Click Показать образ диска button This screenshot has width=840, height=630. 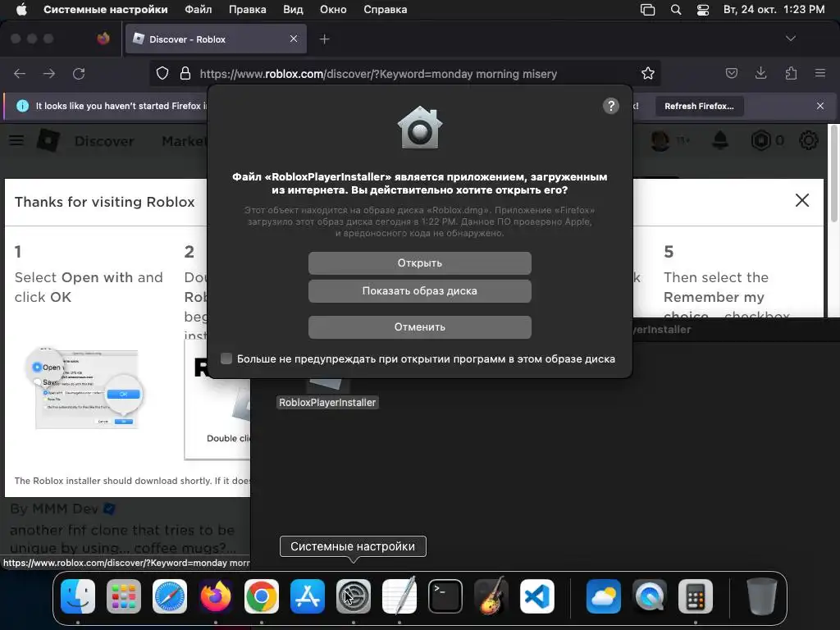tap(419, 291)
